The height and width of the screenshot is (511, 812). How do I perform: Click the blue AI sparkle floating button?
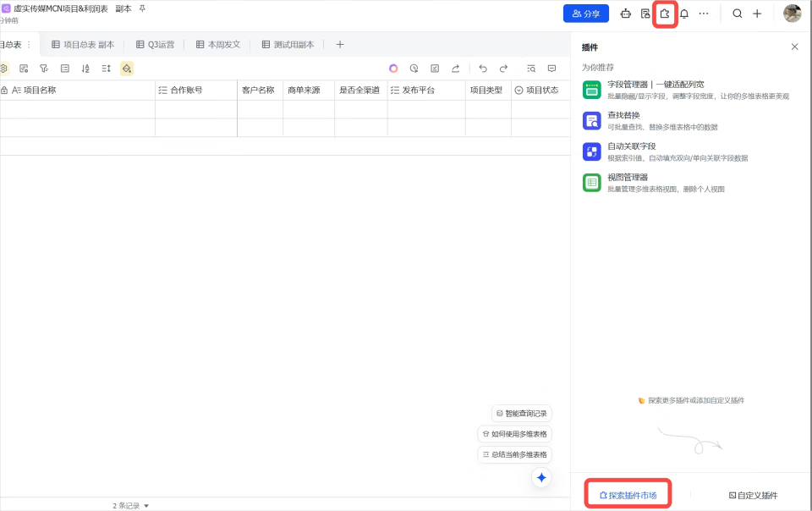point(541,478)
